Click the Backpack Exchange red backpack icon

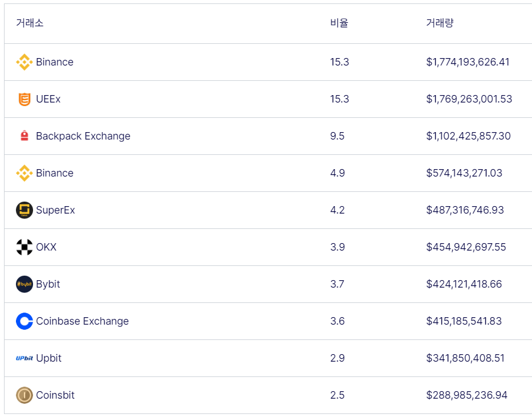tap(24, 136)
